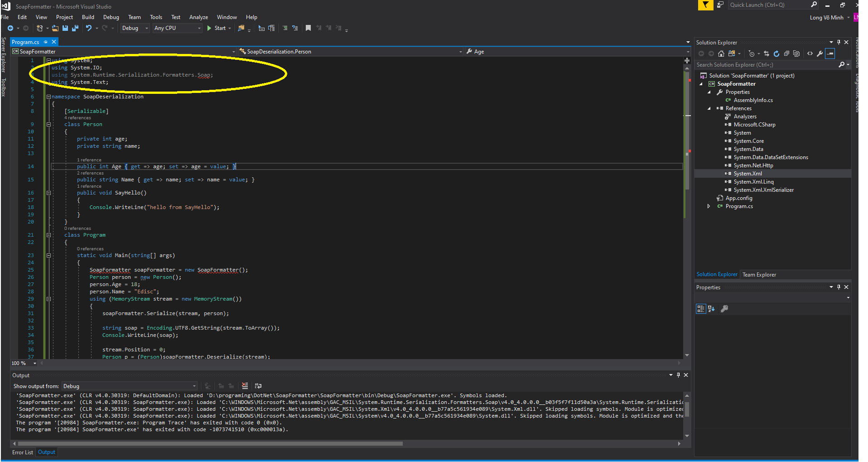
Task: Click the Open File folder icon
Action: (55, 28)
